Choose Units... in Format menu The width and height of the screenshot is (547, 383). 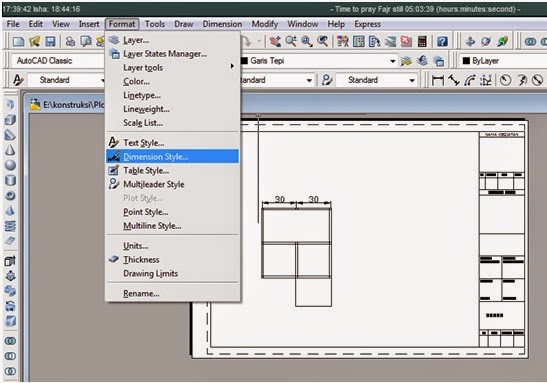coord(172,246)
